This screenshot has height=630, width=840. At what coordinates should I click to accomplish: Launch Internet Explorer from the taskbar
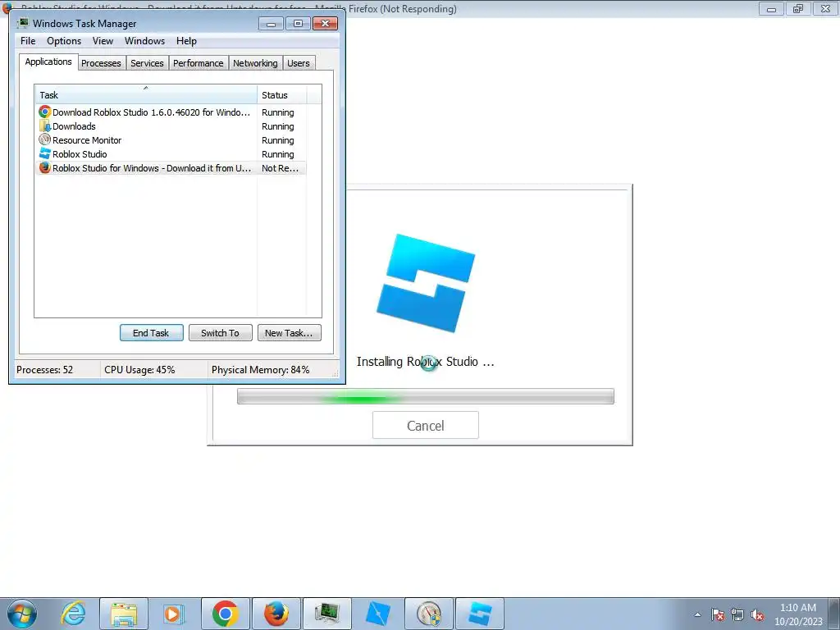point(73,614)
